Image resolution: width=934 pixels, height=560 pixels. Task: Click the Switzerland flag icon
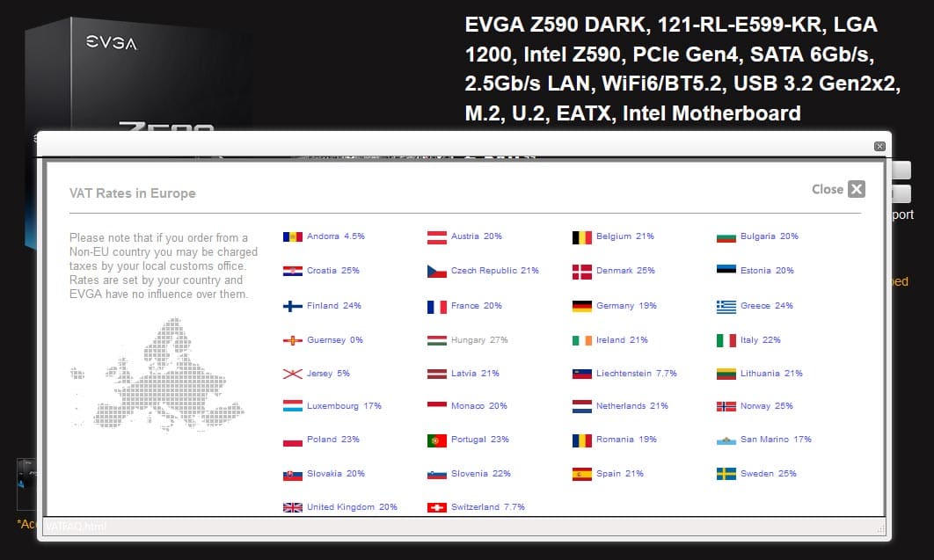[x=436, y=507]
